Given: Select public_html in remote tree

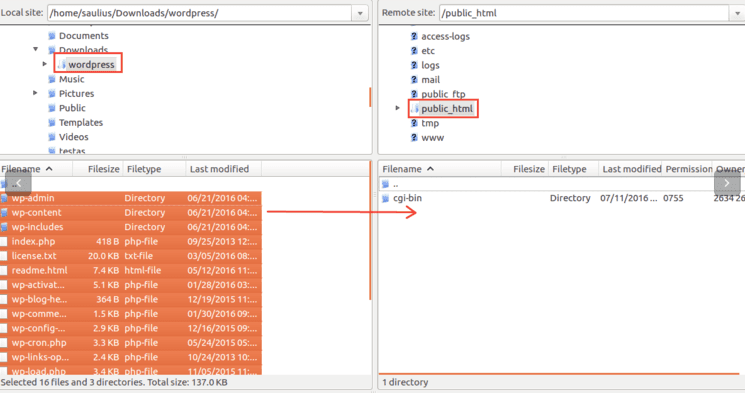Looking at the screenshot, I should 447,109.
